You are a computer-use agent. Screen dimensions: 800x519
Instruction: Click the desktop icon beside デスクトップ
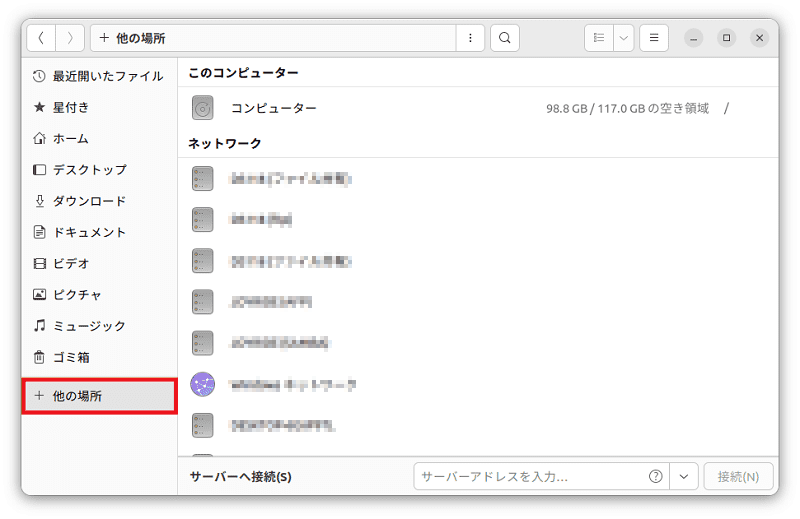pyautogui.click(x=39, y=169)
